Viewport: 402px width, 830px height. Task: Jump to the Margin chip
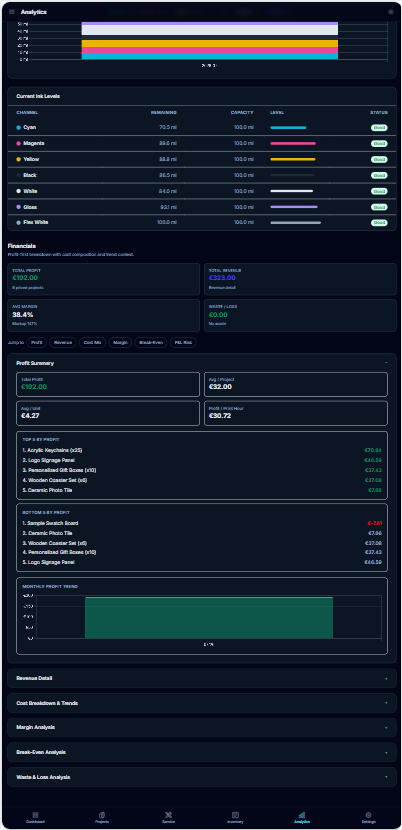[x=120, y=342]
